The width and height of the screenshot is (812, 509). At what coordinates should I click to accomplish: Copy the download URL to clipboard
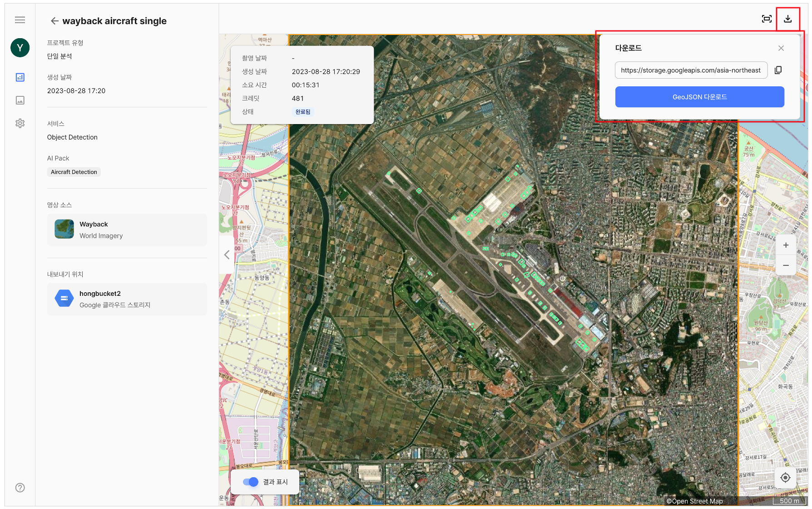pyautogui.click(x=778, y=70)
